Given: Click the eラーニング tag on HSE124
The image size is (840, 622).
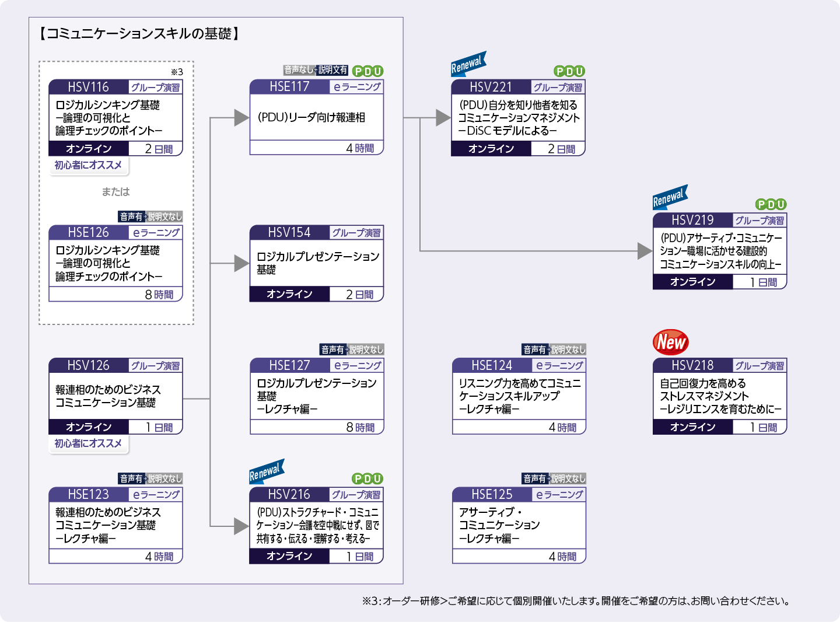Looking at the screenshot, I should [x=559, y=366].
